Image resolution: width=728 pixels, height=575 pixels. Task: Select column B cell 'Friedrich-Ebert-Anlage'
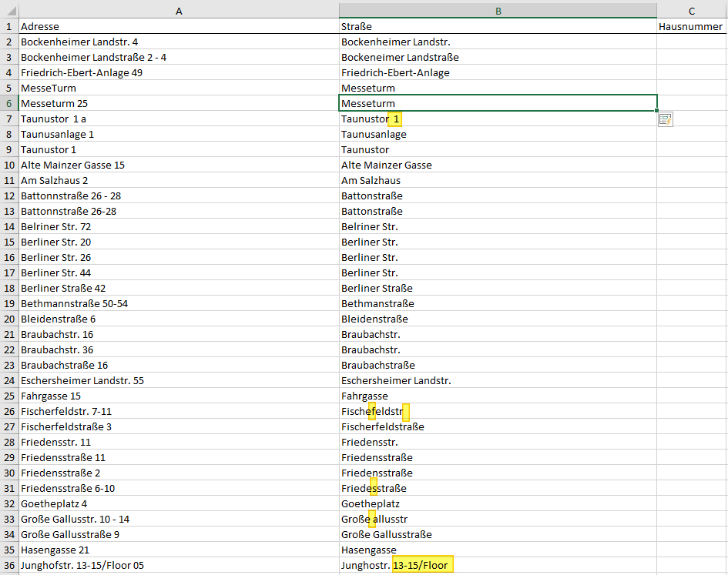(x=498, y=72)
